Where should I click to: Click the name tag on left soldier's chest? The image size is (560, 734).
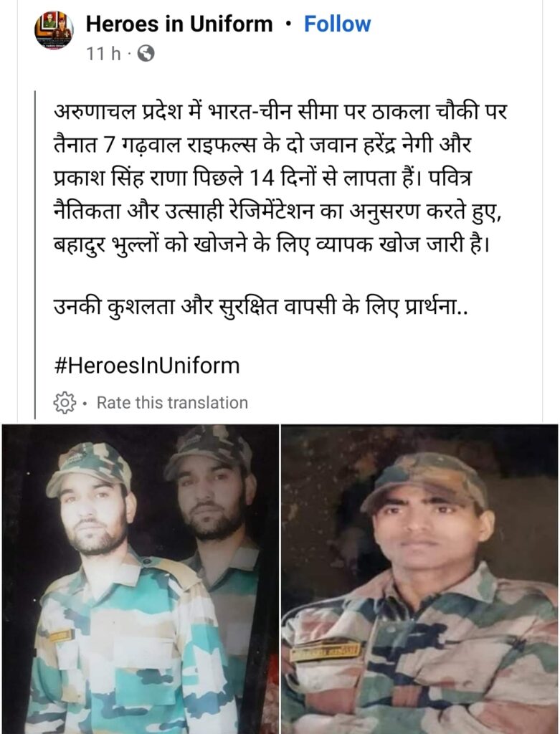[62, 636]
